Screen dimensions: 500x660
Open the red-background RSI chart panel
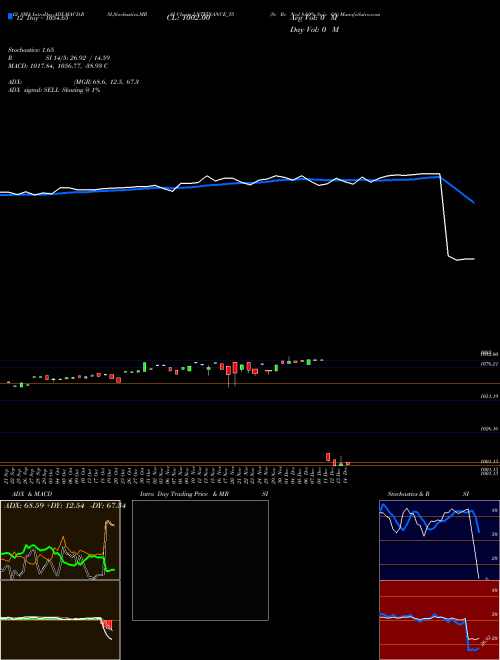pyautogui.click(x=439, y=620)
